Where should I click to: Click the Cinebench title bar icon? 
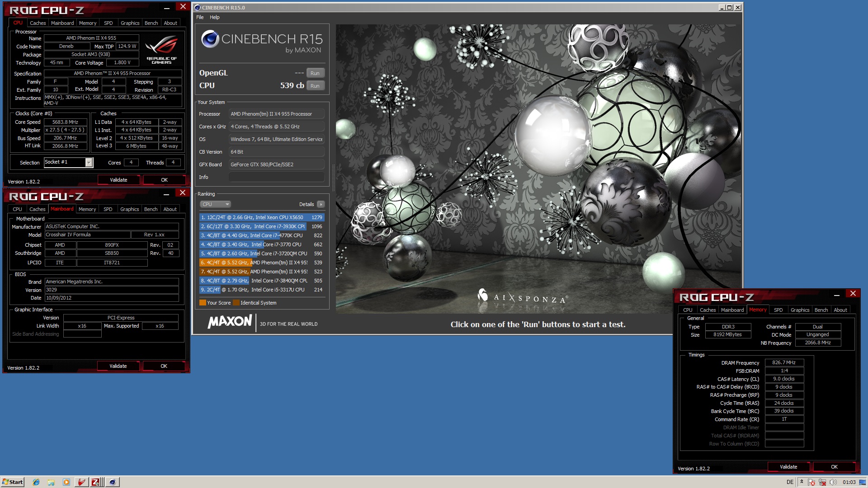[198, 8]
